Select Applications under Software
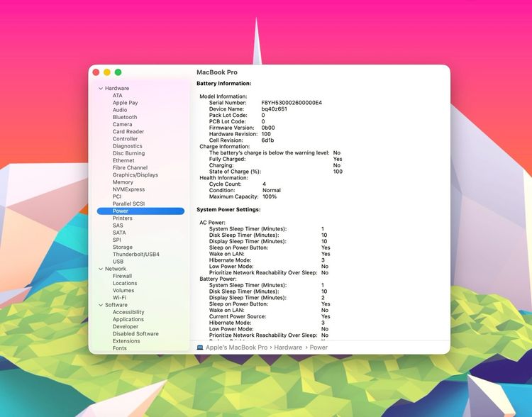The image size is (532, 417). click(128, 320)
